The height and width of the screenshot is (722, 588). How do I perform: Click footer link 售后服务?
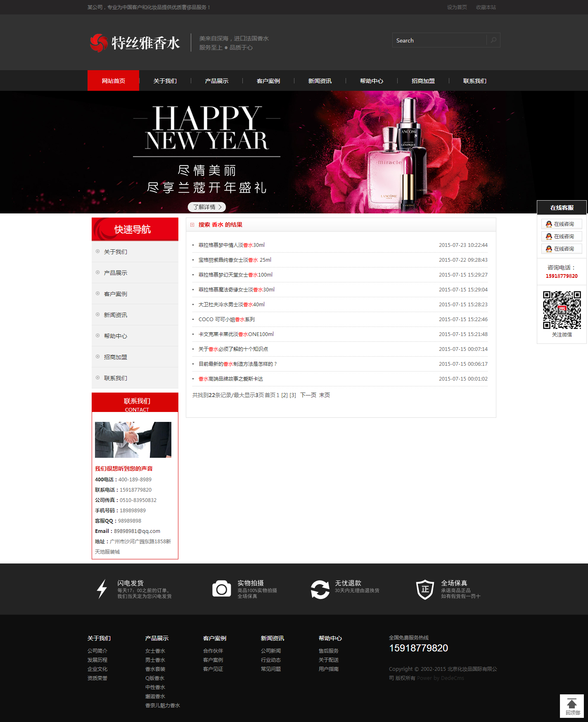[329, 651]
